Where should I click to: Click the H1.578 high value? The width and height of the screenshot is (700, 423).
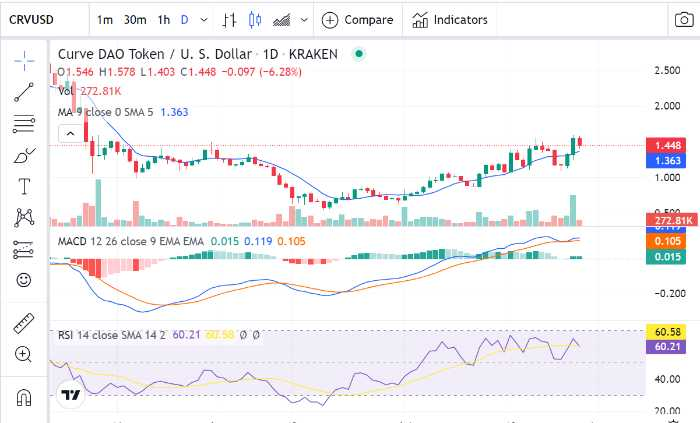[117, 72]
